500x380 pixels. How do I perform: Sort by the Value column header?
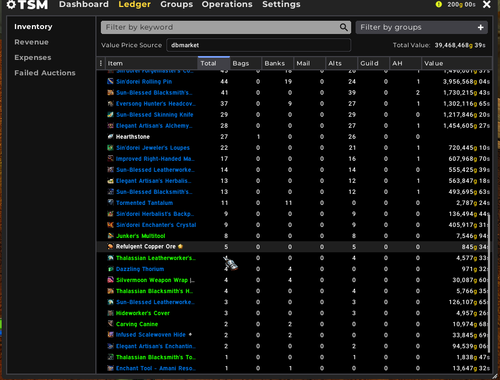[457, 63]
